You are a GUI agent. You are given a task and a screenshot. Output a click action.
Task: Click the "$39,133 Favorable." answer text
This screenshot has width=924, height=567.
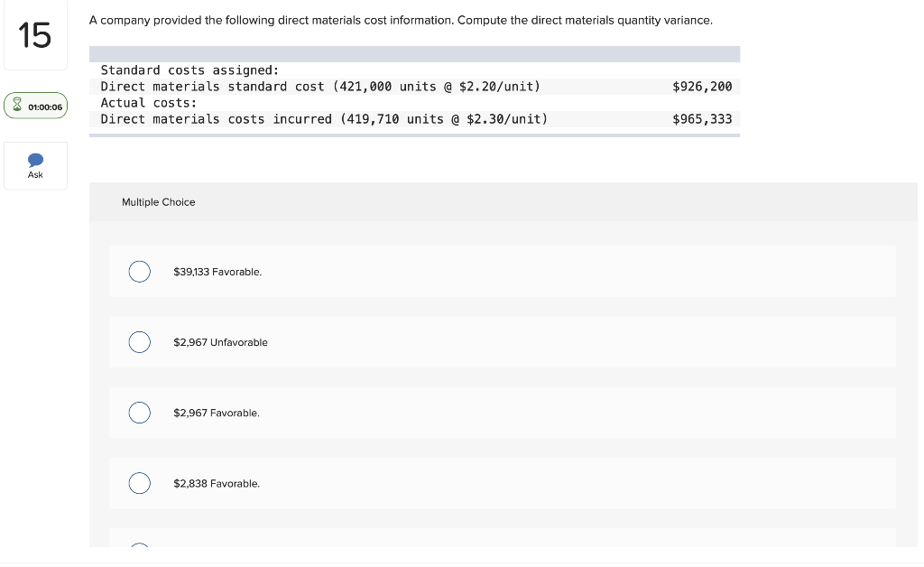tap(217, 272)
